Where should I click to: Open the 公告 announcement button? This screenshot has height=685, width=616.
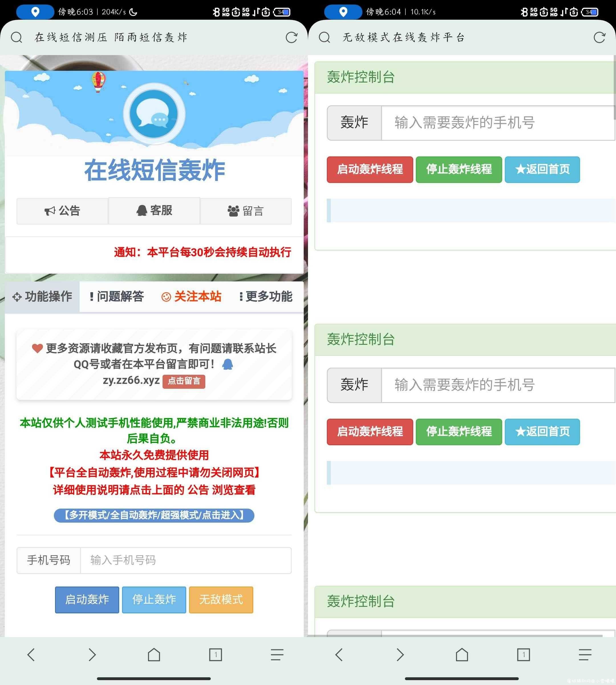pos(63,211)
